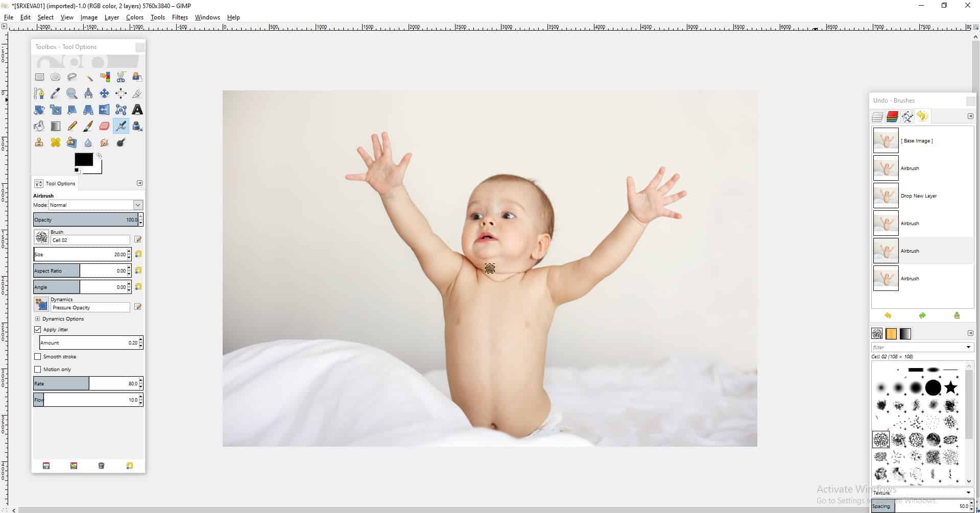Check the Motion only option
This screenshot has width=980, height=513.
tap(38, 370)
